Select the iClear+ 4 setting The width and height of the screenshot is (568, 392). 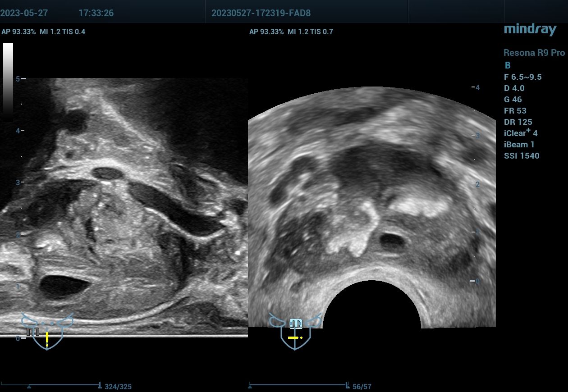point(520,133)
